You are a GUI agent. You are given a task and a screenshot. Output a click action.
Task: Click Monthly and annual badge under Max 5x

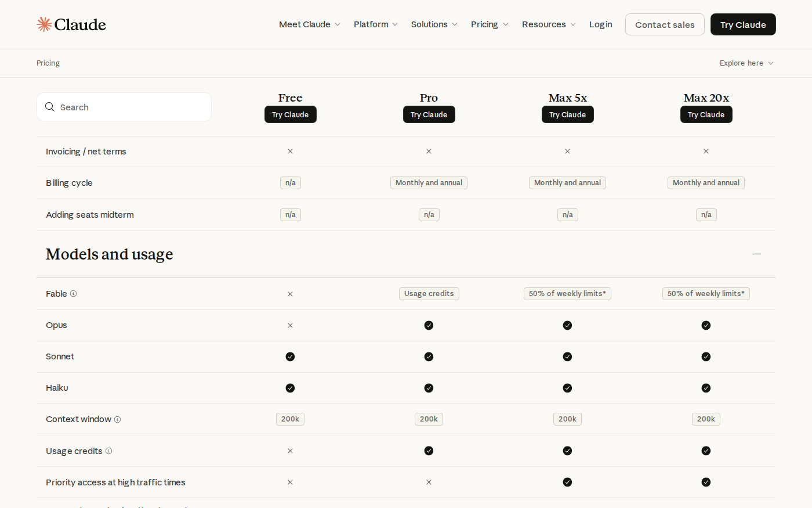pos(567,183)
